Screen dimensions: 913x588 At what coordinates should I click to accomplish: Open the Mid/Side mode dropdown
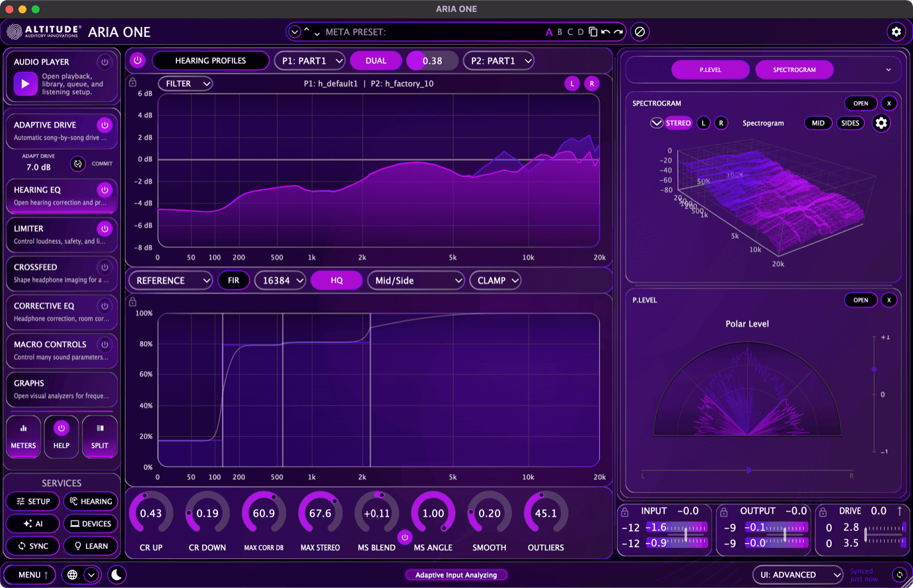click(416, 281)
